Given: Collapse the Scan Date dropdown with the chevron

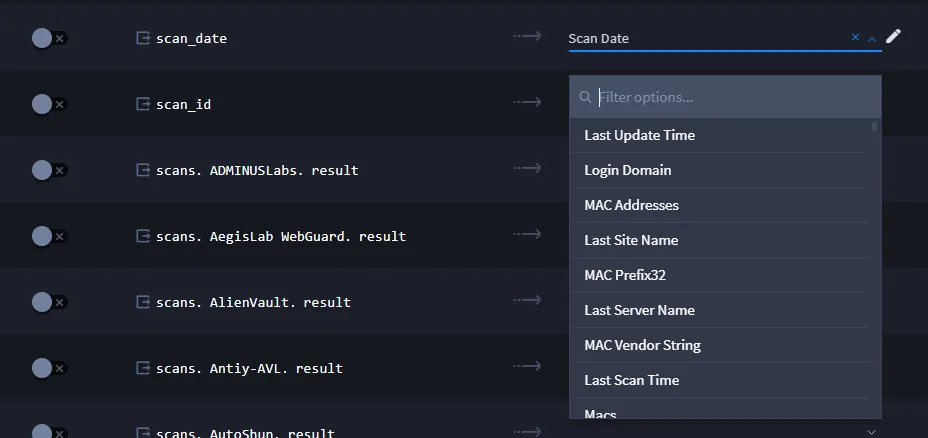Looking at the screenshot, I should click(x=871, y=39).
